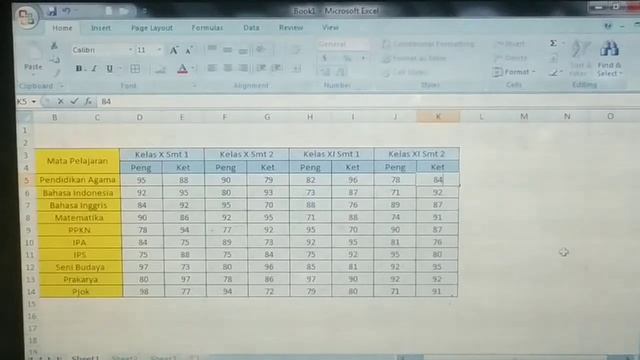Click the Pendidikan Agama cell

[78, 180]
